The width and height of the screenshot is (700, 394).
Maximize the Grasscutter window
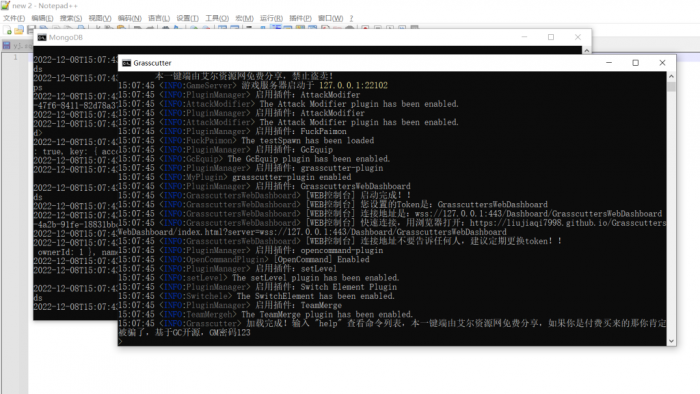[x=636, y=63]
